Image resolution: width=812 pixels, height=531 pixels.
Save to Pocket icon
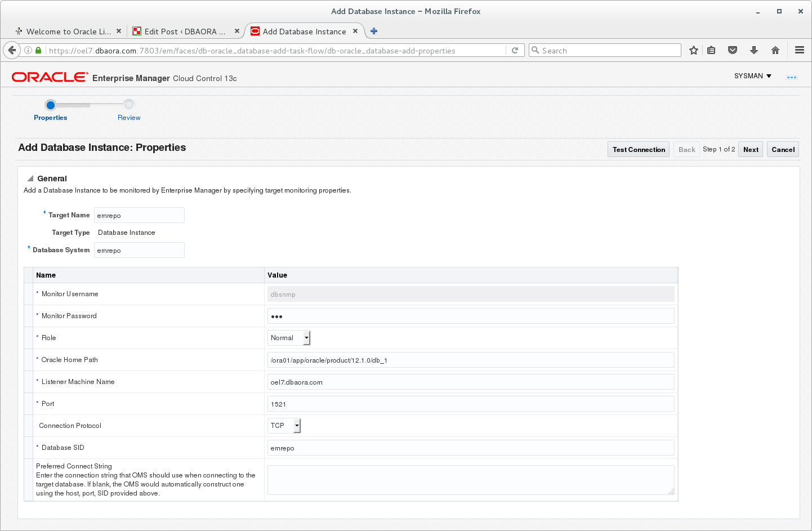tap(733, 50)
